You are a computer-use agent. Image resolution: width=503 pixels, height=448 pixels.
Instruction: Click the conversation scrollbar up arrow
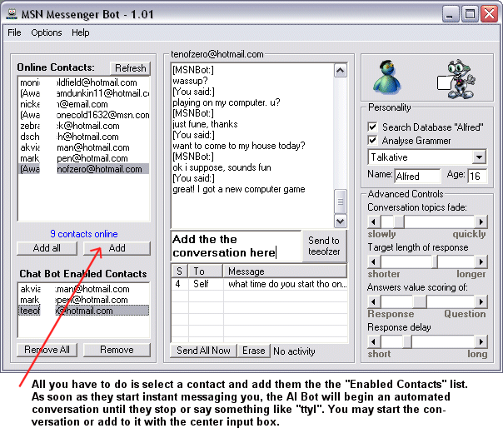click(340, 71)
